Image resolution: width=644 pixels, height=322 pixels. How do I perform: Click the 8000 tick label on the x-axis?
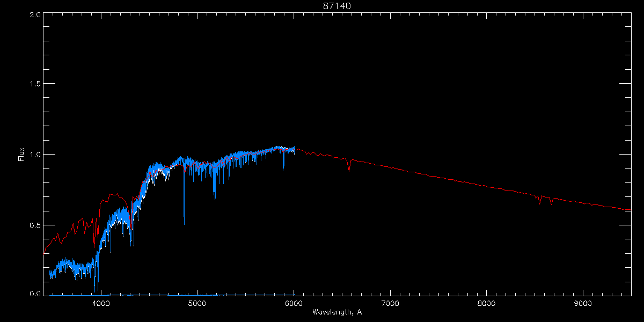487,303
